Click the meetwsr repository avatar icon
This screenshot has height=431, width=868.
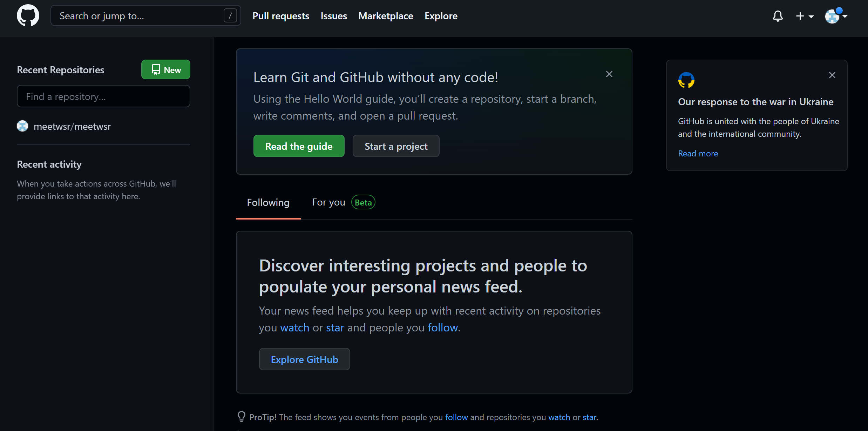pyautogui.click(x=22, y=126)
